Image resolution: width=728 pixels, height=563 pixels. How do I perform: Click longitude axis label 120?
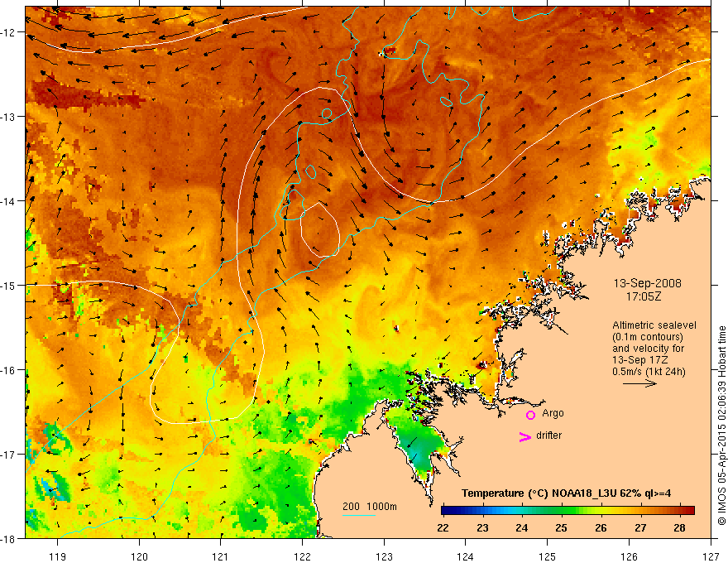(x=139, y=556)
